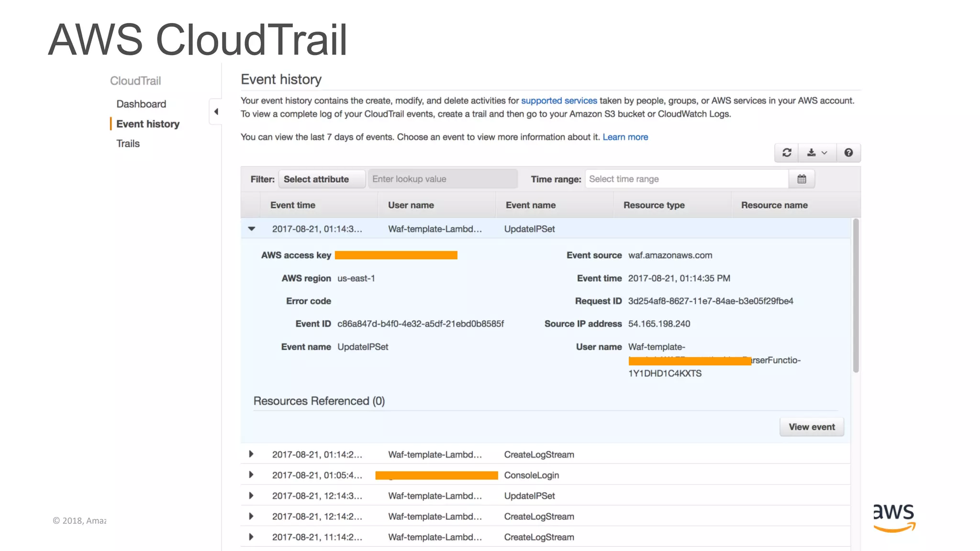The image size is (980, 551).
Task: Collapse the CloudTrail sidebar arrow
Action: 216,111
